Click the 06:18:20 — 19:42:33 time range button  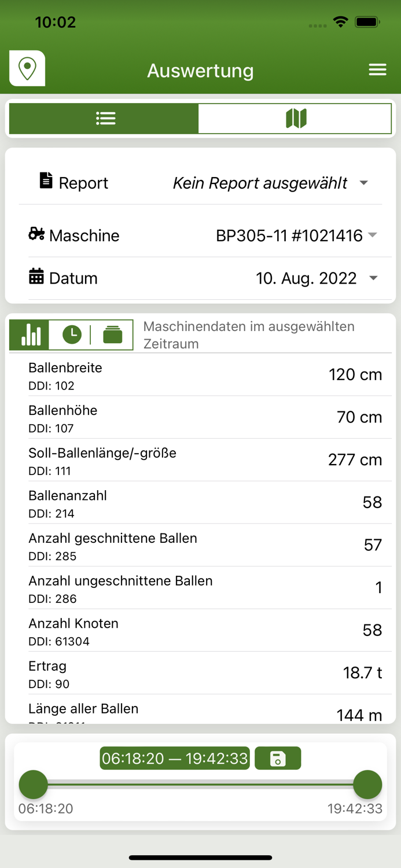click(175, 758)
